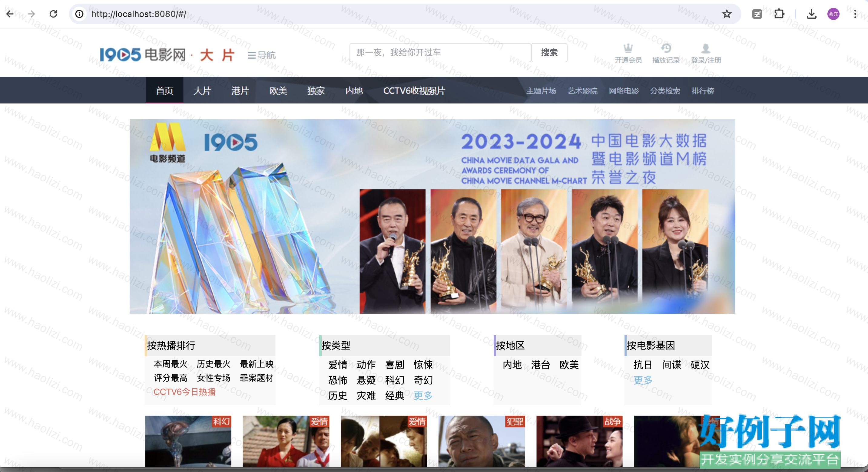Select the 独家 tab

click(x=316, y=90)
